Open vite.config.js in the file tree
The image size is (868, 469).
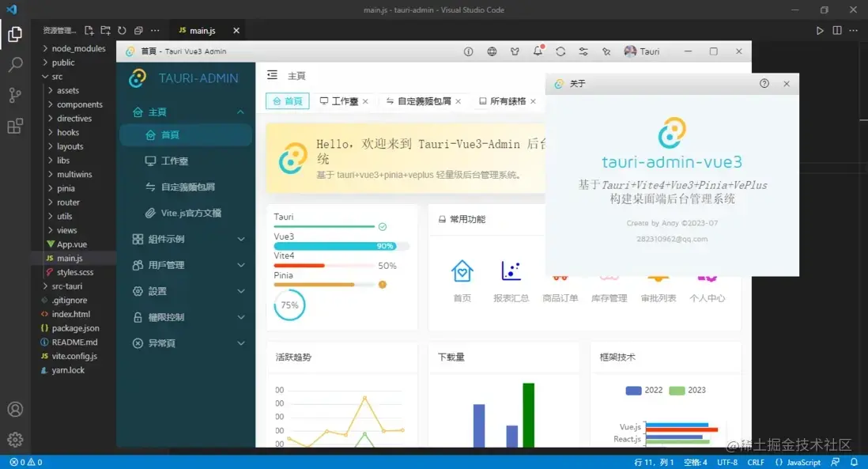click(74, 356)
